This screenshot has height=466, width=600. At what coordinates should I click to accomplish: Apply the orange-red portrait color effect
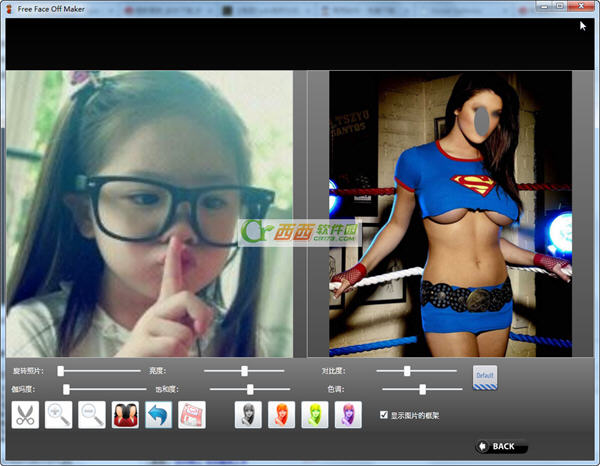(x=281, y=415)
